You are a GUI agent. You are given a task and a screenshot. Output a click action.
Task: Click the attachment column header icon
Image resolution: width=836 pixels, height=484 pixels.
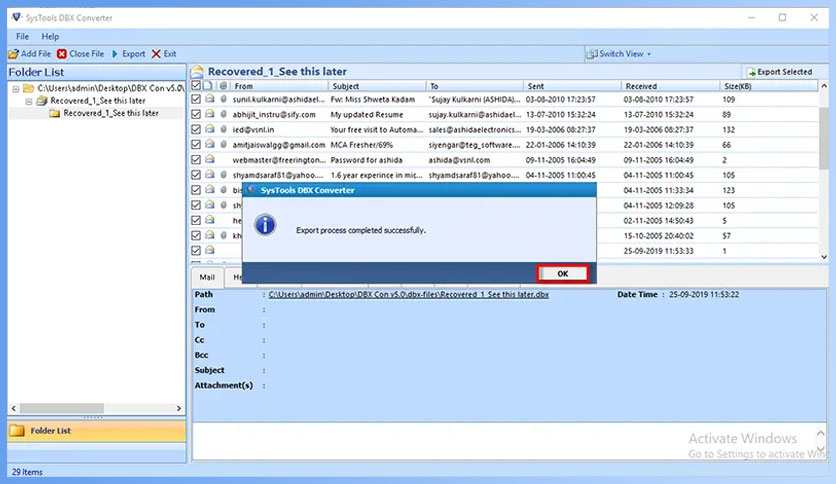pyautogui.click(x=223, y=86)
